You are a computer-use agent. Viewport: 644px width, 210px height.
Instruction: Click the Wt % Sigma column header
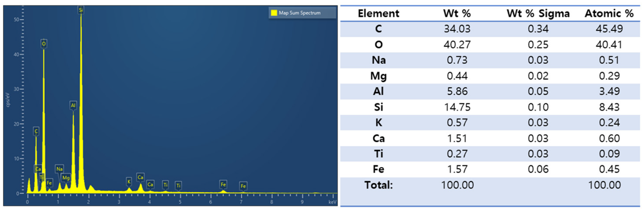538,13
